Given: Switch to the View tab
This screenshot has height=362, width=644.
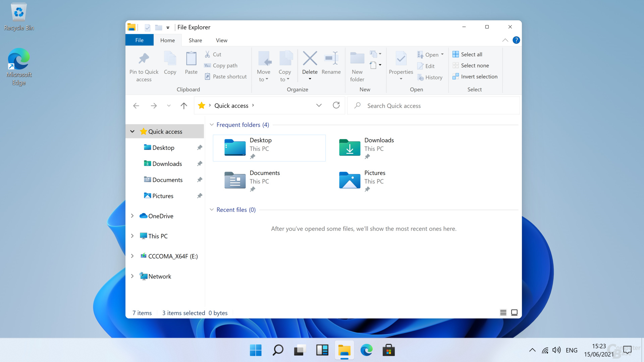Looking at the screenshot, I should click(x=221, y=40).
